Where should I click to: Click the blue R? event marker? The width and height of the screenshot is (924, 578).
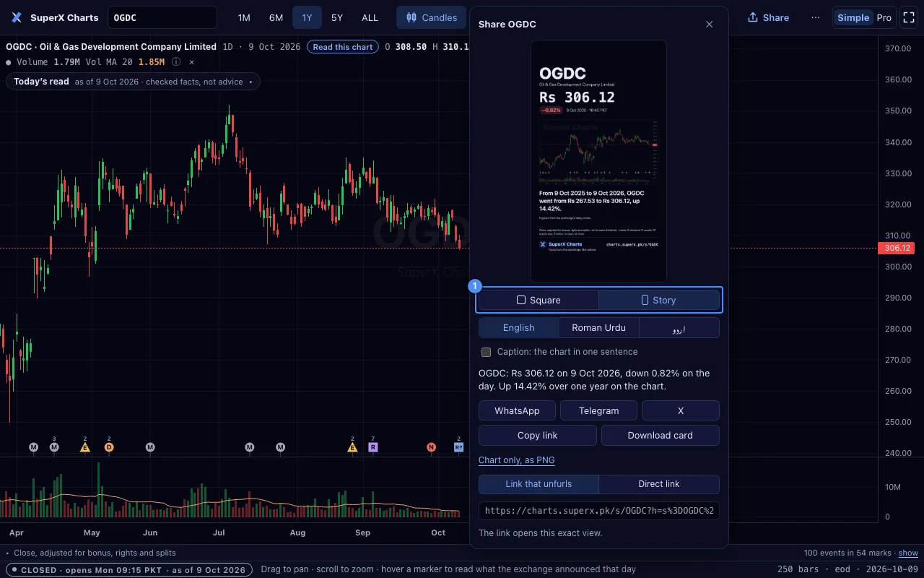pos(458,447)
